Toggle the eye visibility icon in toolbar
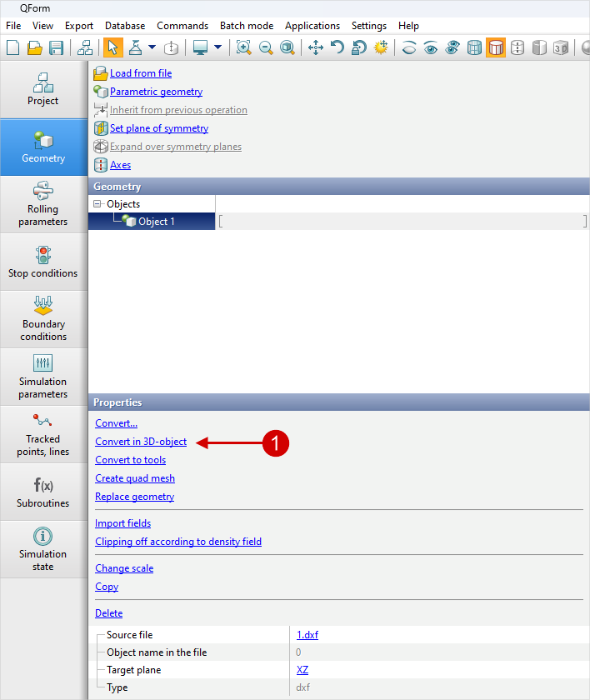The height and width of the screenshot is (700, 590). click(x=431, y=47)
